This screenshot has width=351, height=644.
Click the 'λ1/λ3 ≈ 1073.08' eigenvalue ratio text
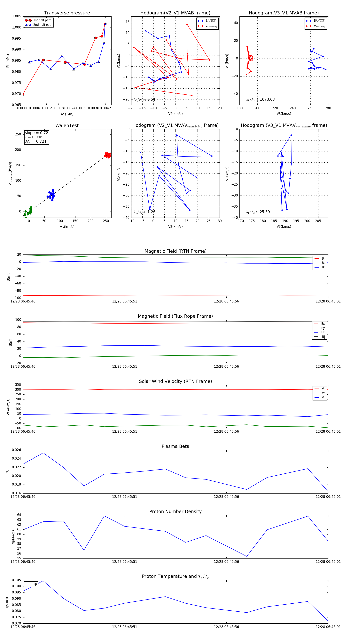pyautogui.click(x=260, y=100)
